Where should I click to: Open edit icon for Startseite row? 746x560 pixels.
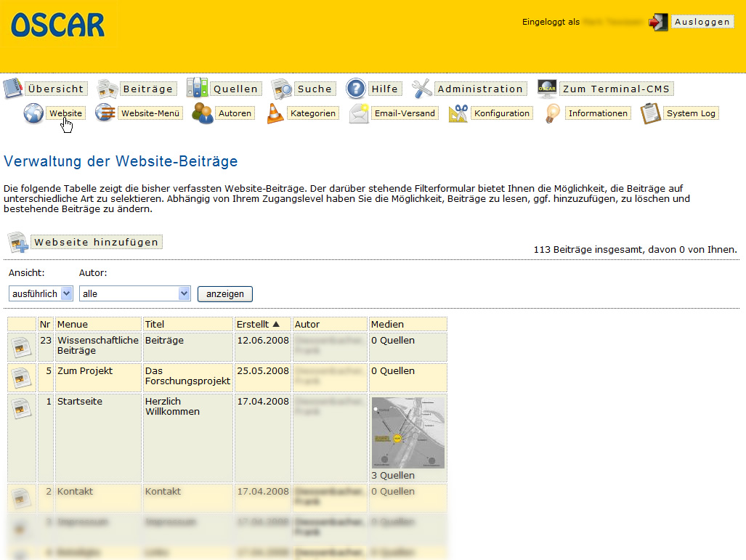pyautogui.click(x=22, y=408)
